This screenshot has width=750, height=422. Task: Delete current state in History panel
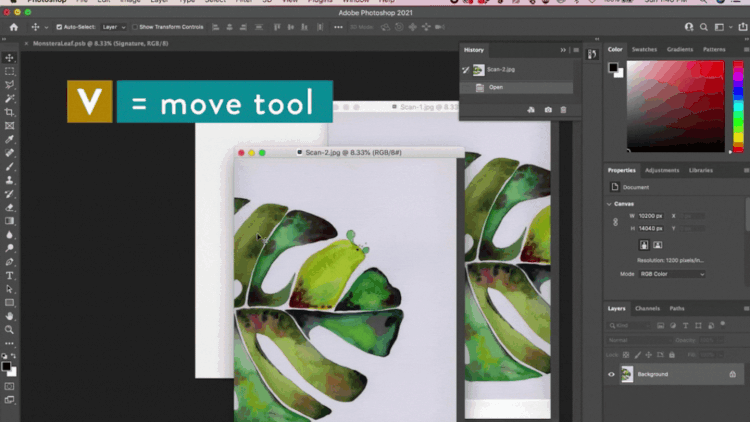(x=563, y=110)
